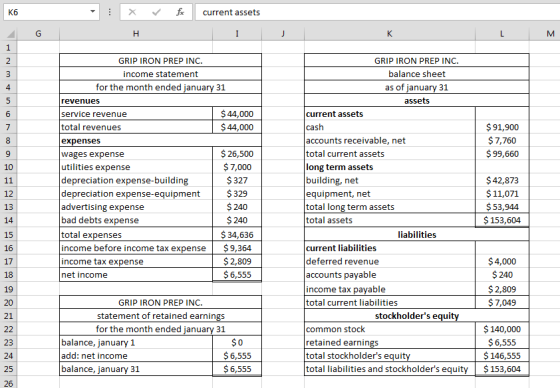Screen dimensions: 560x388
Task: Click balance, january 31 label
Action: click(136, 369)
